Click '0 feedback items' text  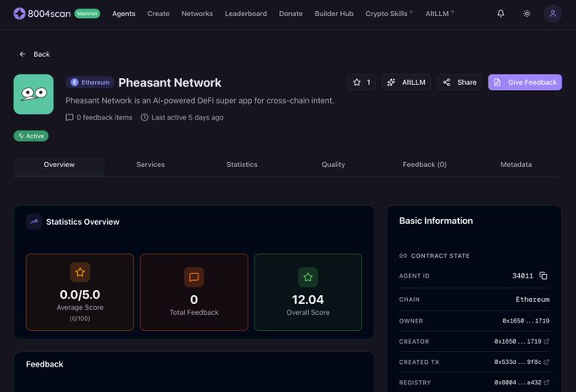[104, 117]
